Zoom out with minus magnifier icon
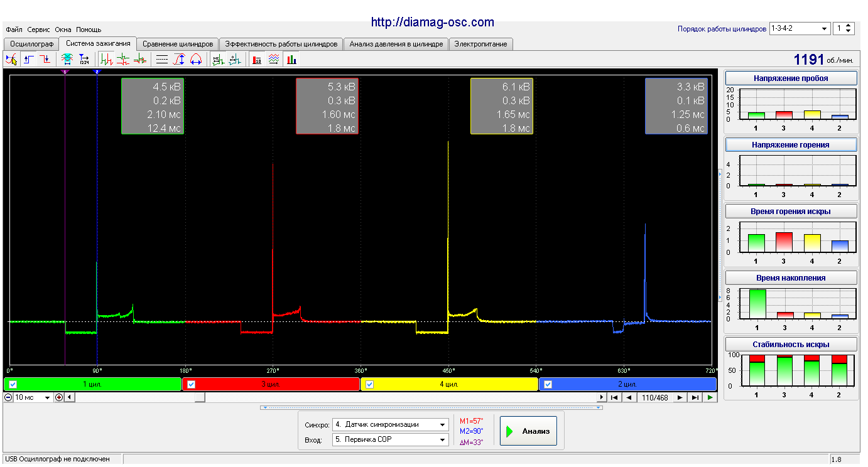Screen dimensions: 868x467 9,397
